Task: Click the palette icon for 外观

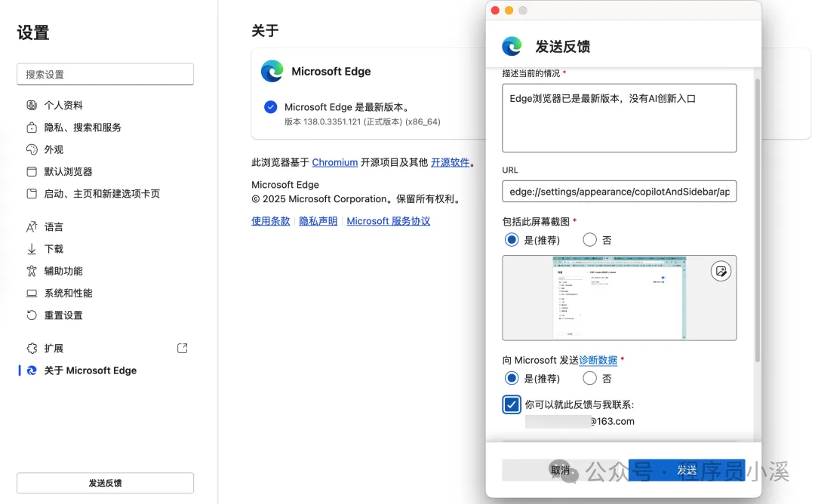Action: click(x=32, y=149)
